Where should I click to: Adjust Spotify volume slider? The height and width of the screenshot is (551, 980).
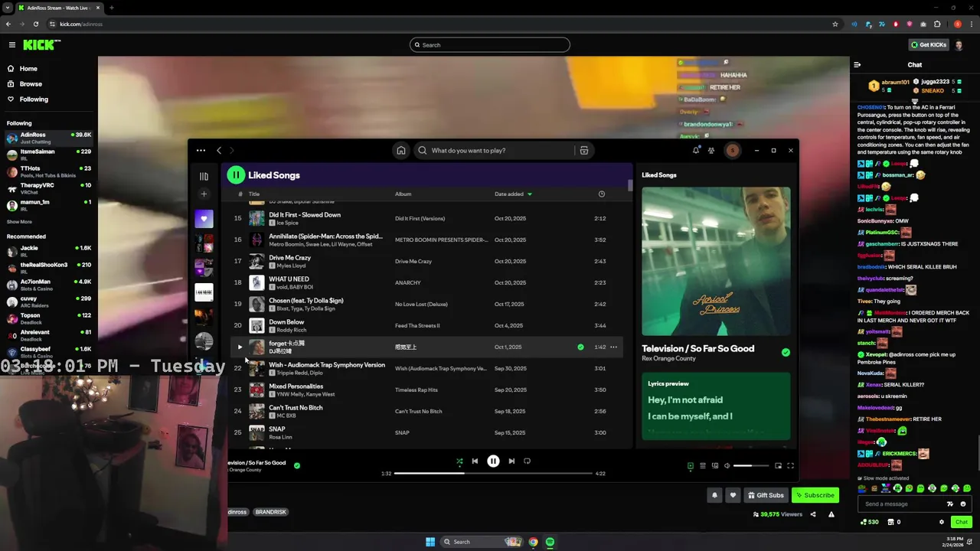pyautogui.click(x=751, y=465)
